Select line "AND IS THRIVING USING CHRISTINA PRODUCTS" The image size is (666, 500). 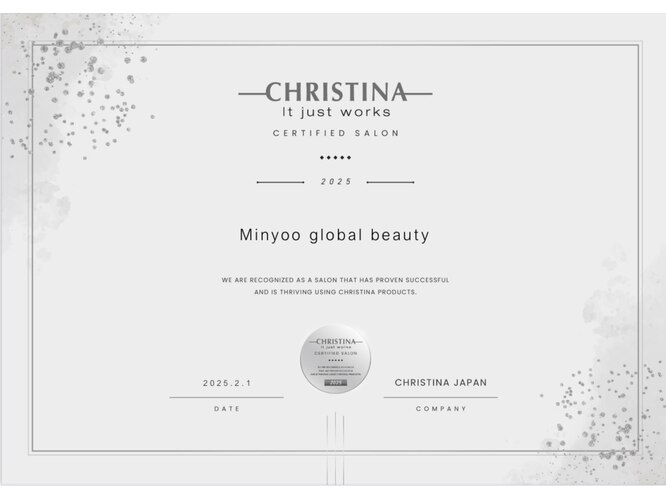coord(336,292)
